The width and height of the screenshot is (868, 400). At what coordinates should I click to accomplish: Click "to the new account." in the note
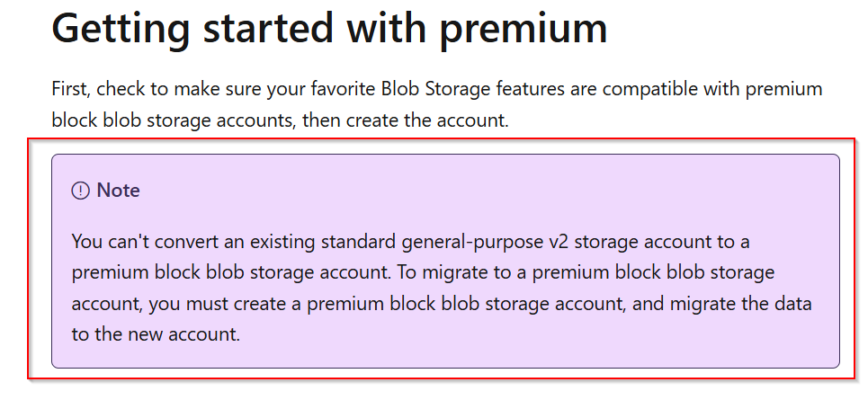145,334
